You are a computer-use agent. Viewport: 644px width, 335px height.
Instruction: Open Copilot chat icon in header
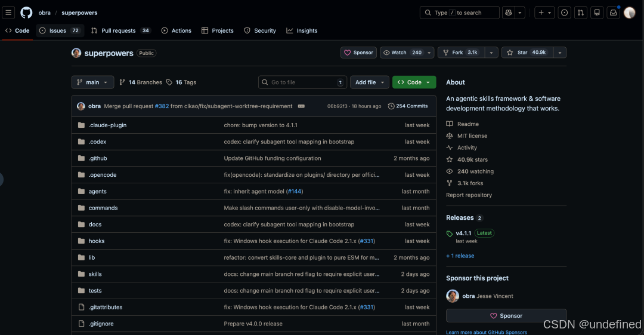click(x=509, y=13)
